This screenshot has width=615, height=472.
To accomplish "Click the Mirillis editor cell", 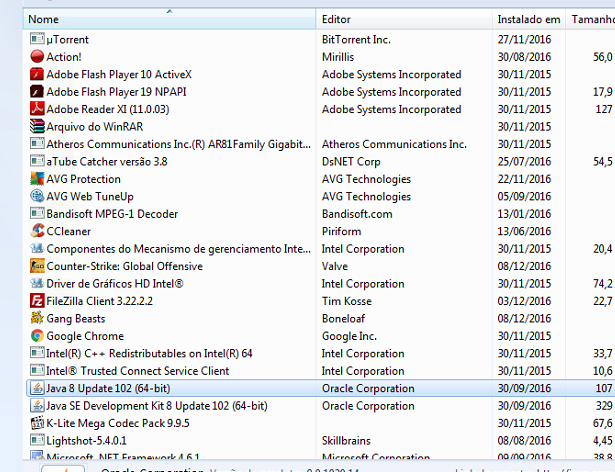I will click(x=338, y=57).
